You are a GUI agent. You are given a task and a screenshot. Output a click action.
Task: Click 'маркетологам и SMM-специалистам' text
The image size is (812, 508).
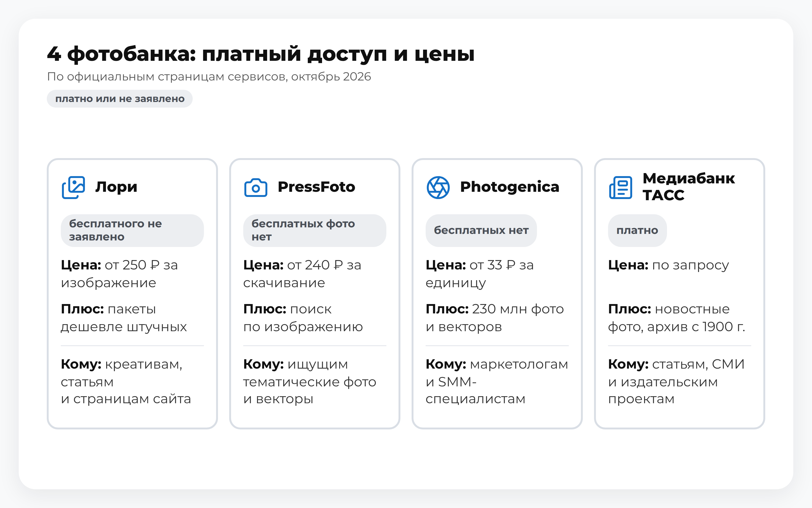pyautogui.click(x=497, y=381)
